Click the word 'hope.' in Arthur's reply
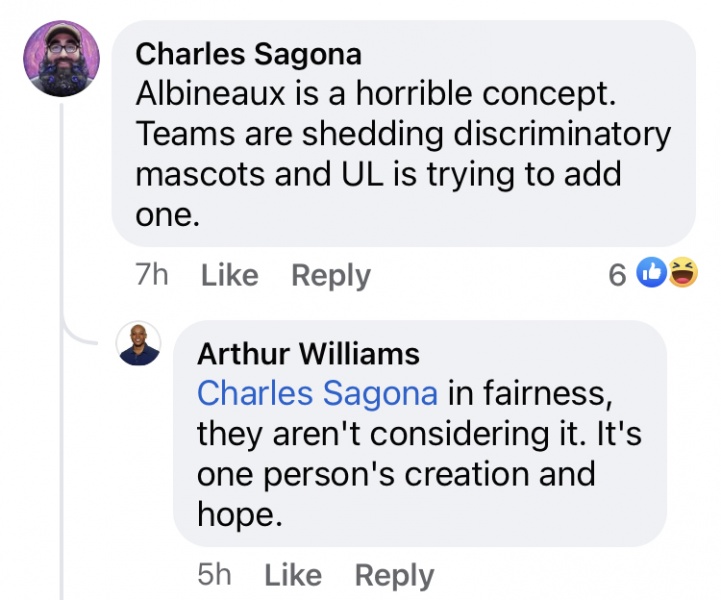 click(x=236, y=513)
